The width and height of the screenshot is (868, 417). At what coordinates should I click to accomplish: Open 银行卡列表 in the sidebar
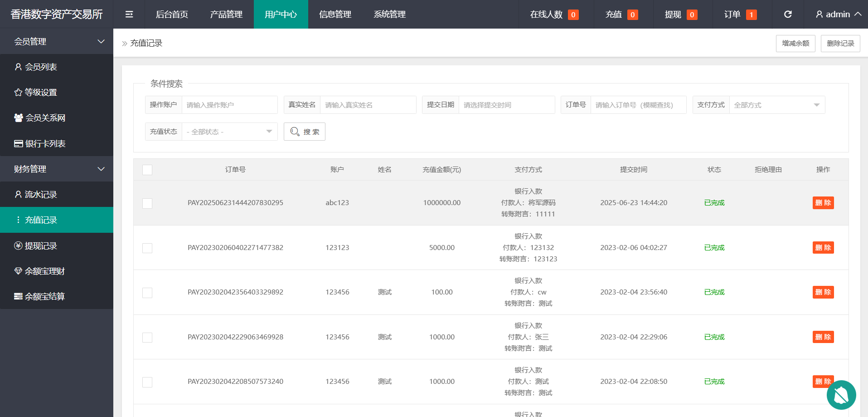(57, 144)
